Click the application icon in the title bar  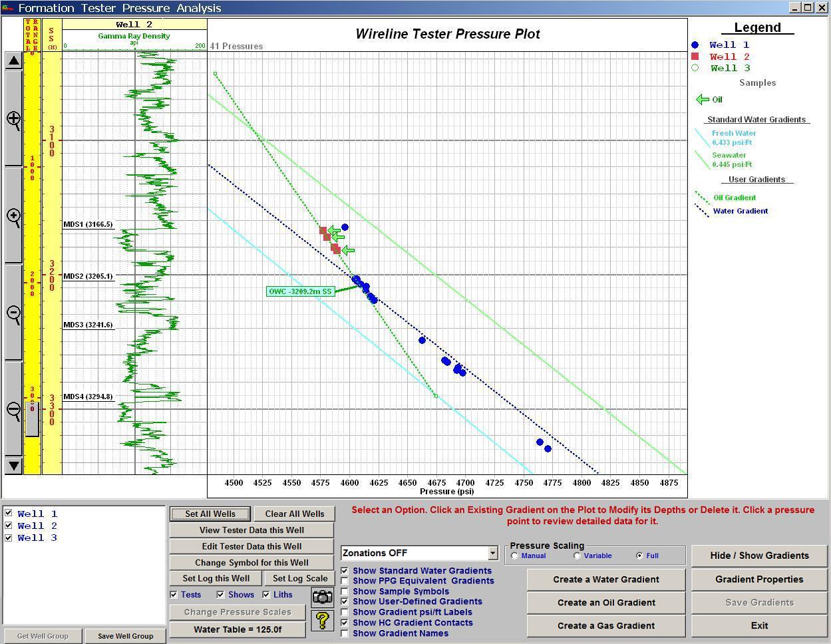tap(8, 8)
